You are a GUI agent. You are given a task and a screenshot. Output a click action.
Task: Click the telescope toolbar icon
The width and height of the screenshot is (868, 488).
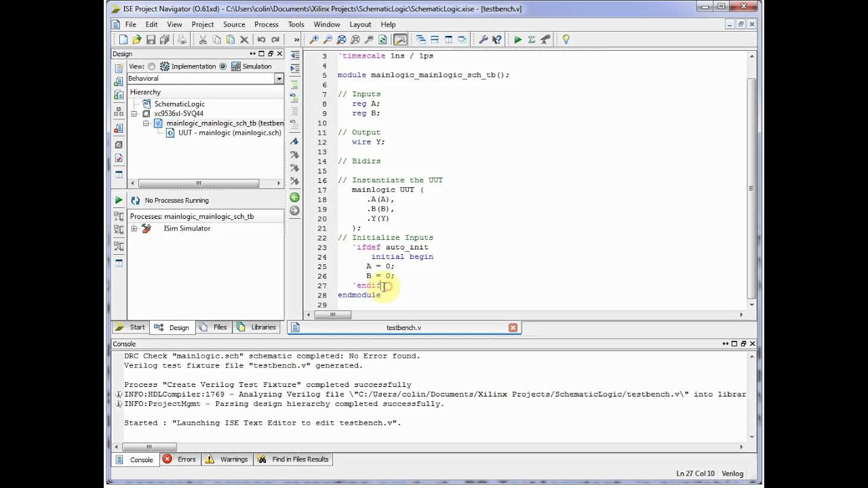point(545,40)
